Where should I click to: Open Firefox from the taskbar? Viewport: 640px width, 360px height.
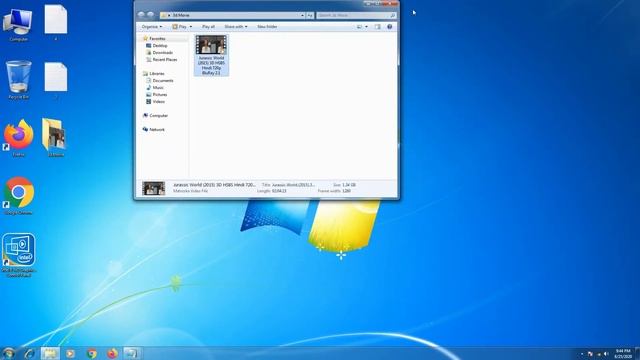pyautogui.click(x=112, y=353)
